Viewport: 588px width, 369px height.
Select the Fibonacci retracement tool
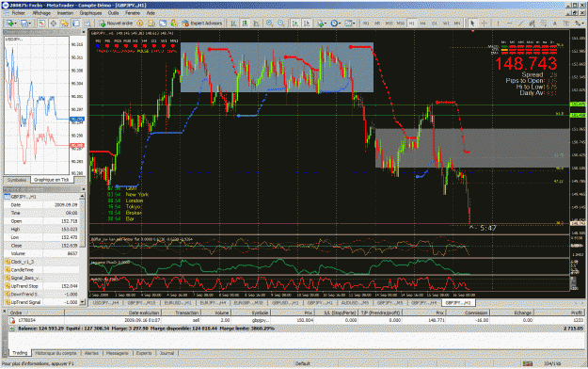click(544, 24)
